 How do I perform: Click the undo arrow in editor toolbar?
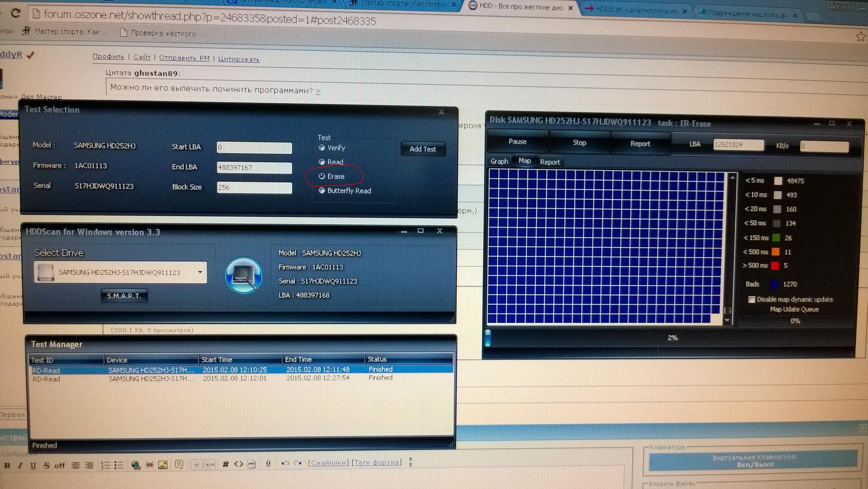(285, 463)
